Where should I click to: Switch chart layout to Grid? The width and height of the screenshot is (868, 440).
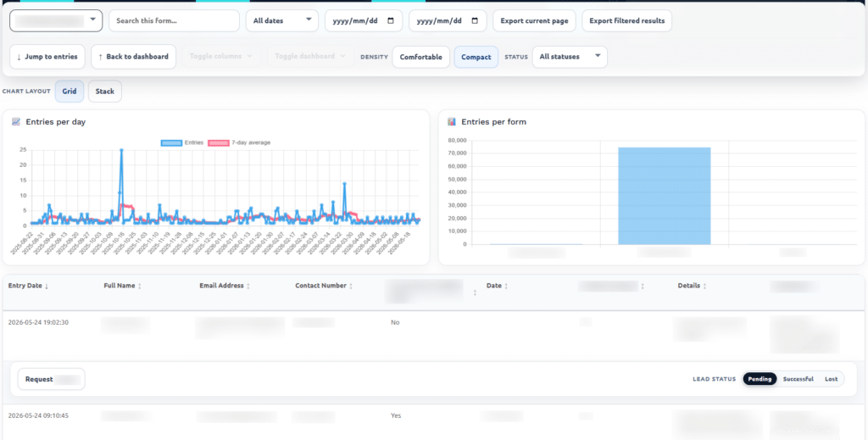(x=70, y=92)
